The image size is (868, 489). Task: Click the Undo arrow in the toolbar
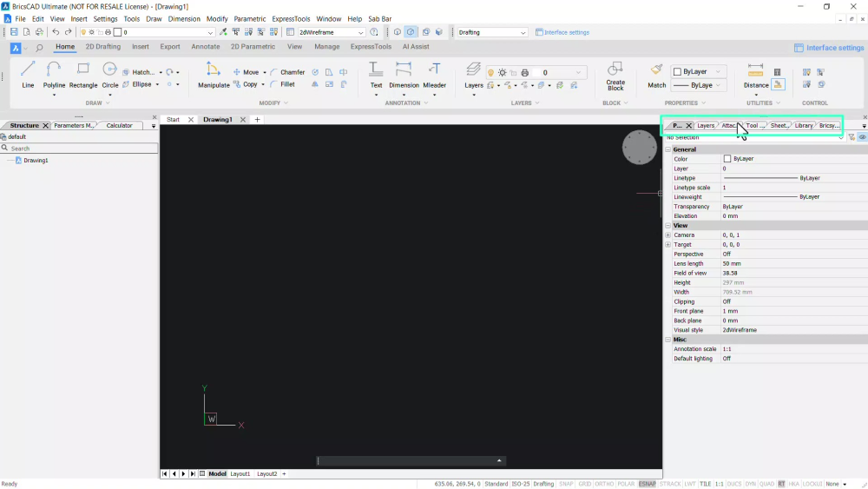(x=56, y=32)
